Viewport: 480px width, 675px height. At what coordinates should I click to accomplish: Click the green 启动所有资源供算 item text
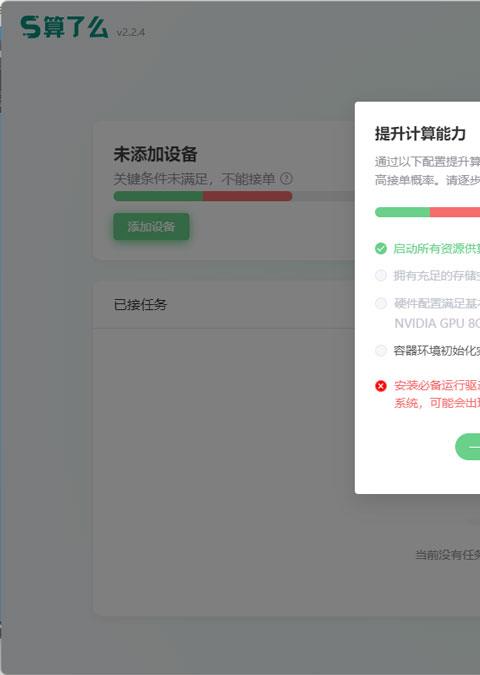pos(437,248)
